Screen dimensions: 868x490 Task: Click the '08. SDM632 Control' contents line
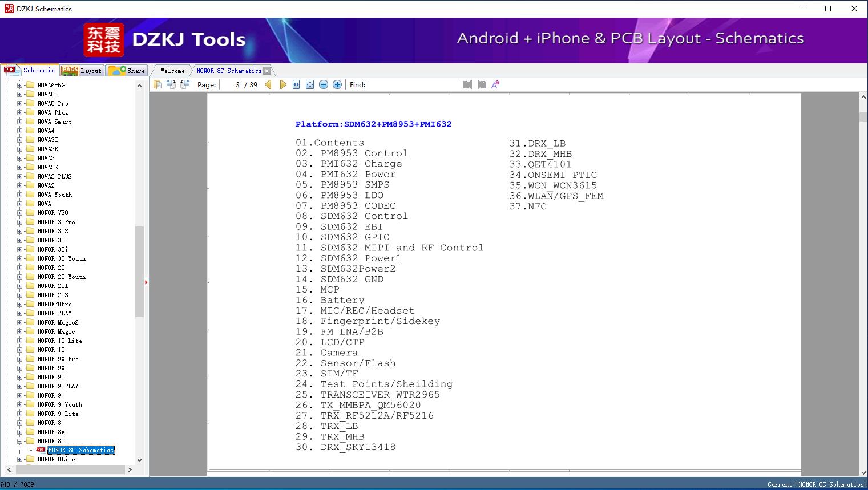352,216
